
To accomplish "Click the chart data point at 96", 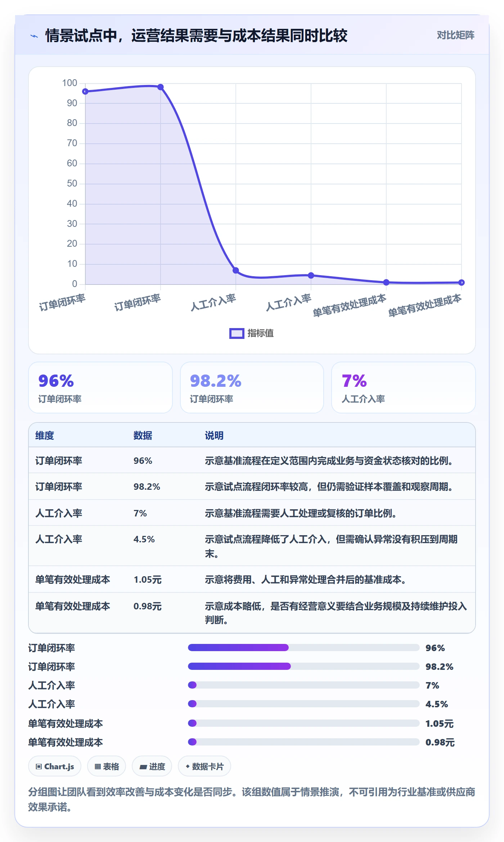I will (85, 91).
